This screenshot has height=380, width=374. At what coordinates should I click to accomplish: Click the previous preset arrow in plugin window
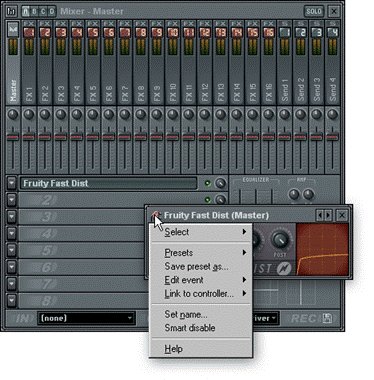tap(320, 215)
